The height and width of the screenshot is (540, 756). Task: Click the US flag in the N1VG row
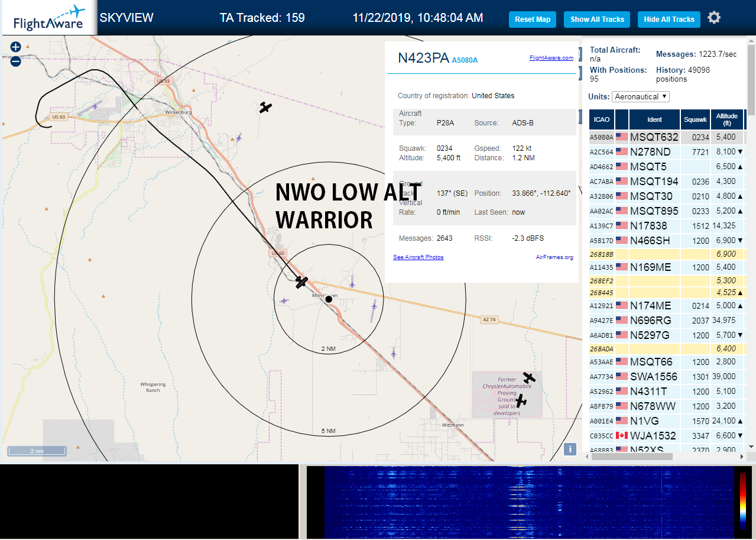tap(622, 421)
